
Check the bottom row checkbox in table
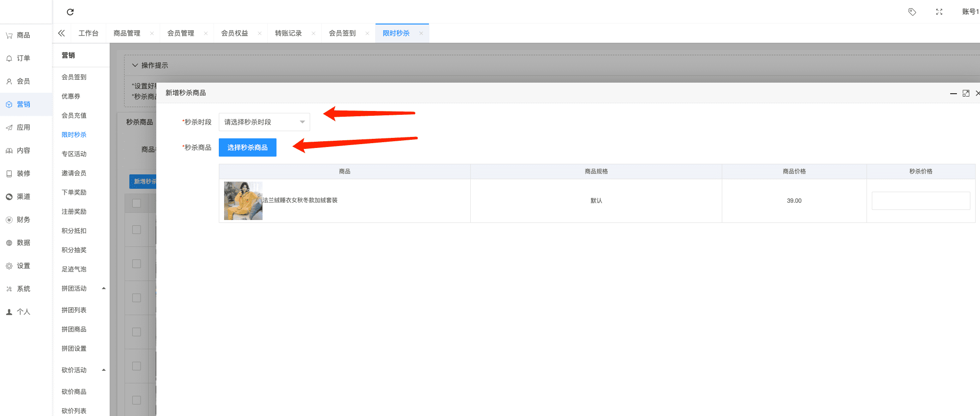137,400
